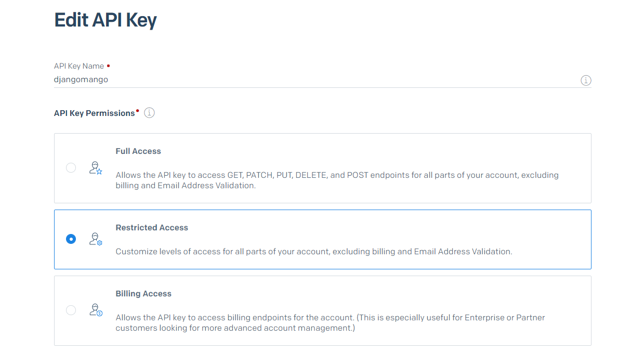Click the user-with-star icon for Full Access
Viewport: 644px width, 351px height.
[96, 168]
